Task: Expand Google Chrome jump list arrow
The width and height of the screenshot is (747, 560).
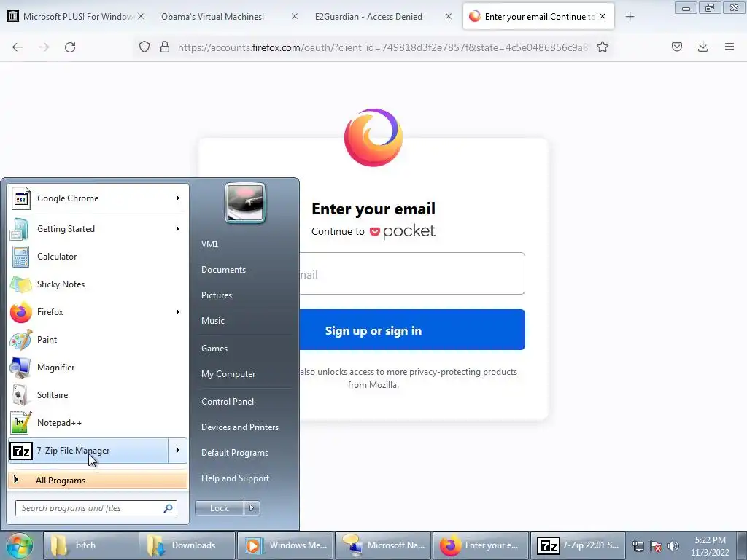Action: pyautogui.click(x=178, y=198)
